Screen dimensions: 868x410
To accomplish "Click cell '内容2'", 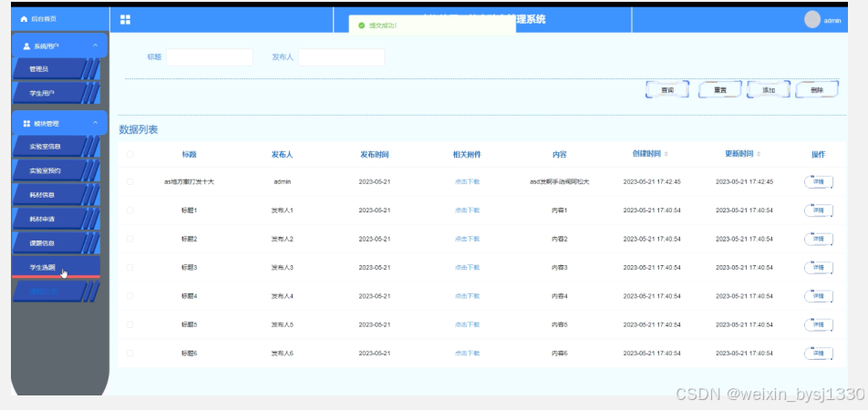I will click(560, 239).
